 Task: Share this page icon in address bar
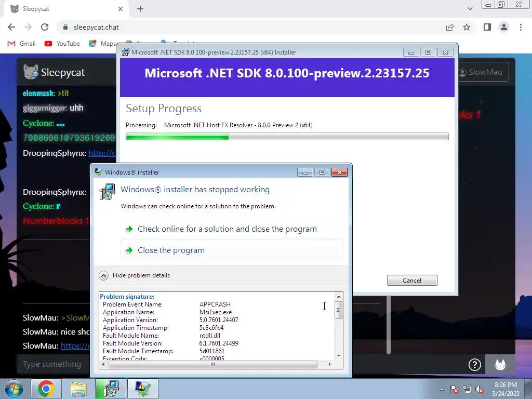click(450, 27)
